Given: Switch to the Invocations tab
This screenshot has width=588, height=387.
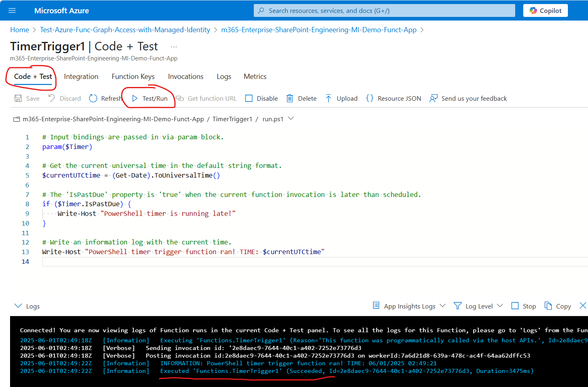Looking at the screenshot, I should pos(185,77).
